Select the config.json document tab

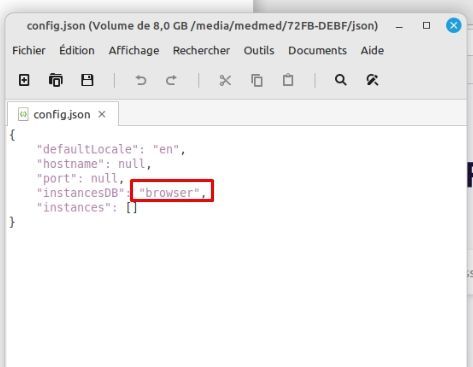(63, 114)
